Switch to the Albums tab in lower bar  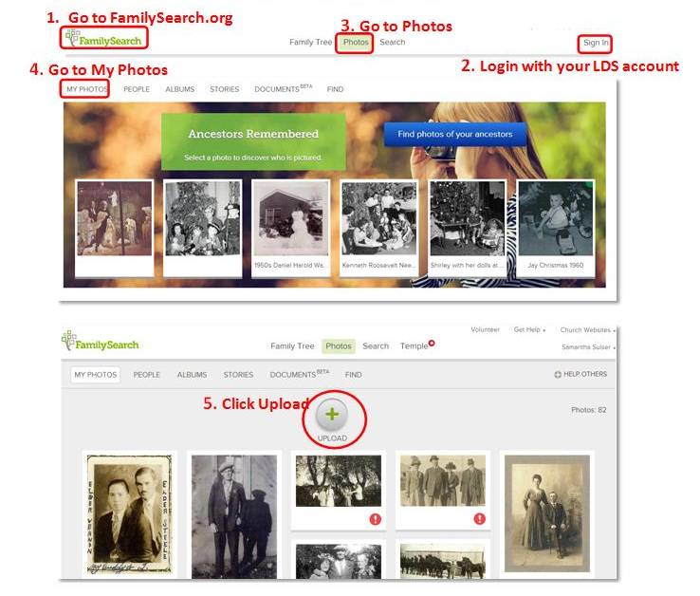[x=192, y=375]
